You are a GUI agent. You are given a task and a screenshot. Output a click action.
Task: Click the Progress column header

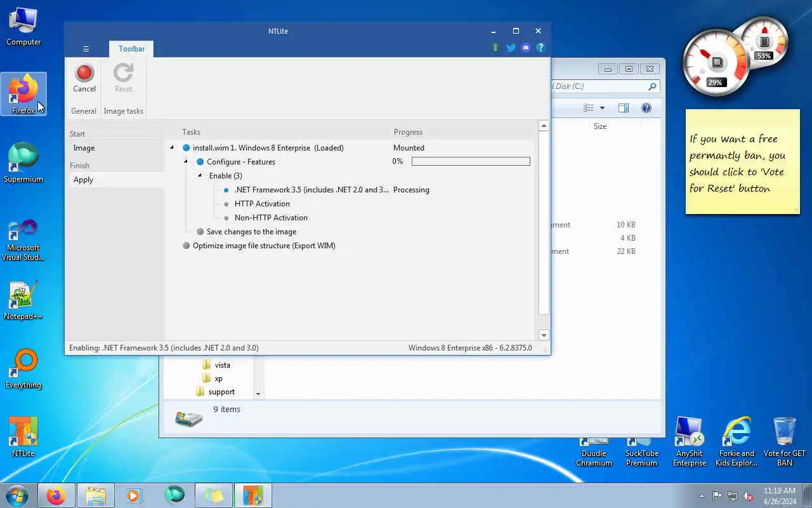coord(408,132)
